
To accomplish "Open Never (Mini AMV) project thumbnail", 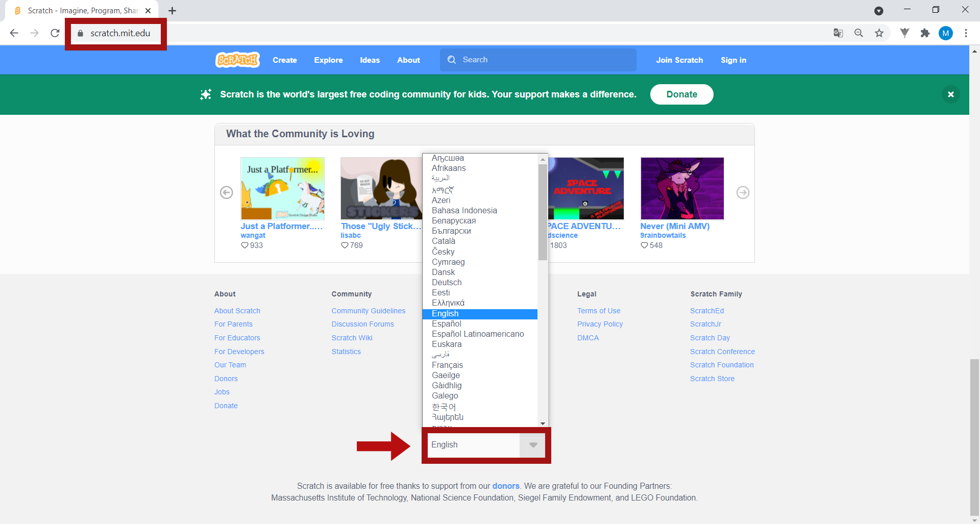I will pyautogui.click(x=682, y=188).
